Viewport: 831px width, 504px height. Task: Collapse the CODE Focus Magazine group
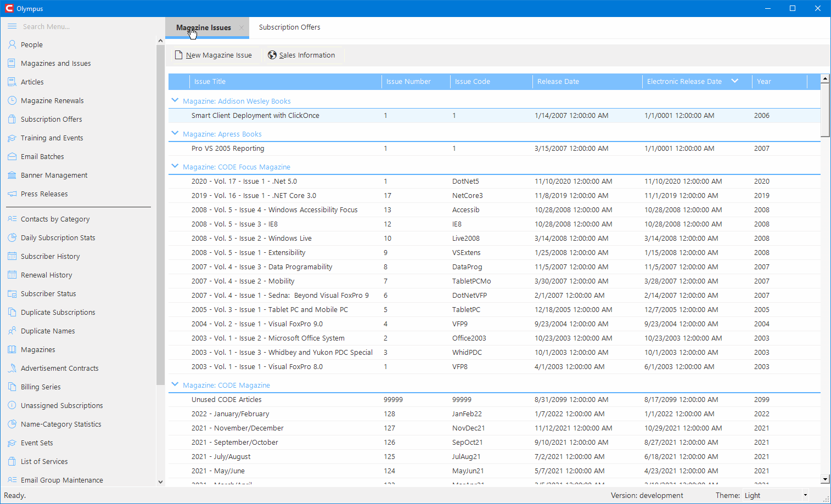click(175, 166)
